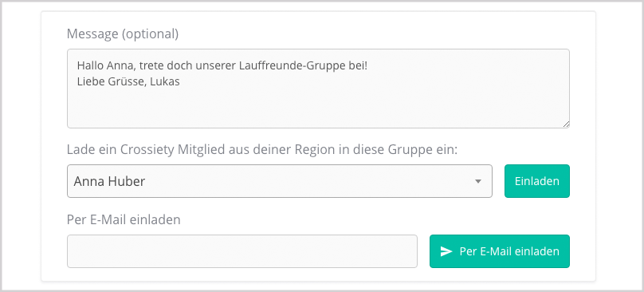Click the textarea resize grip corner
The height and width of the screenshot is (292, 644).
[x=566, y=124]
